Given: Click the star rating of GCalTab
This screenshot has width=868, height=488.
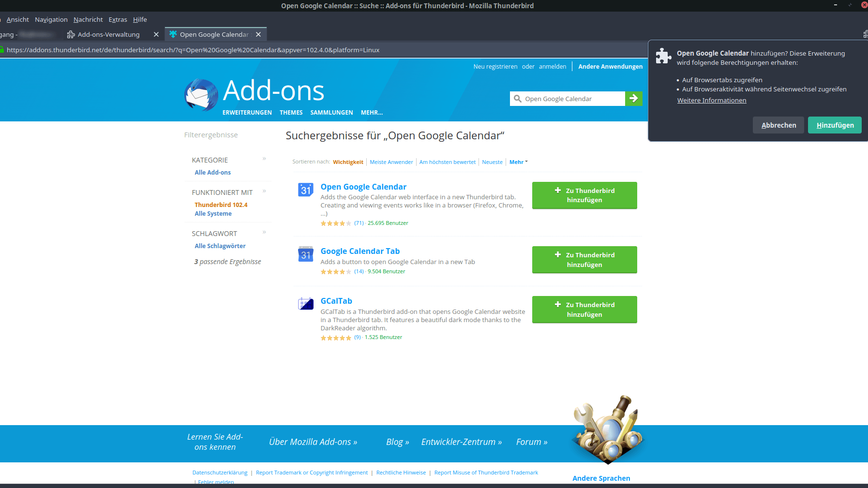Looking at the screenshot, I should (336, 338).
